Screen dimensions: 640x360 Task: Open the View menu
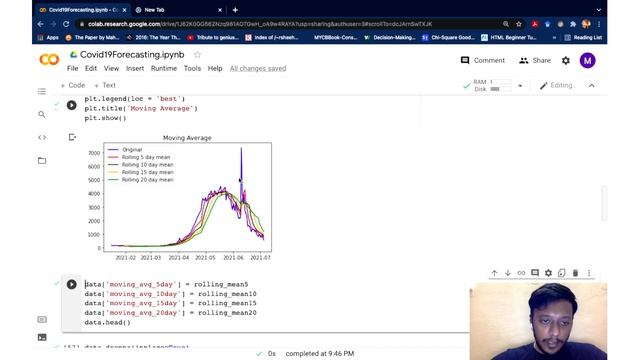(111, 68)
